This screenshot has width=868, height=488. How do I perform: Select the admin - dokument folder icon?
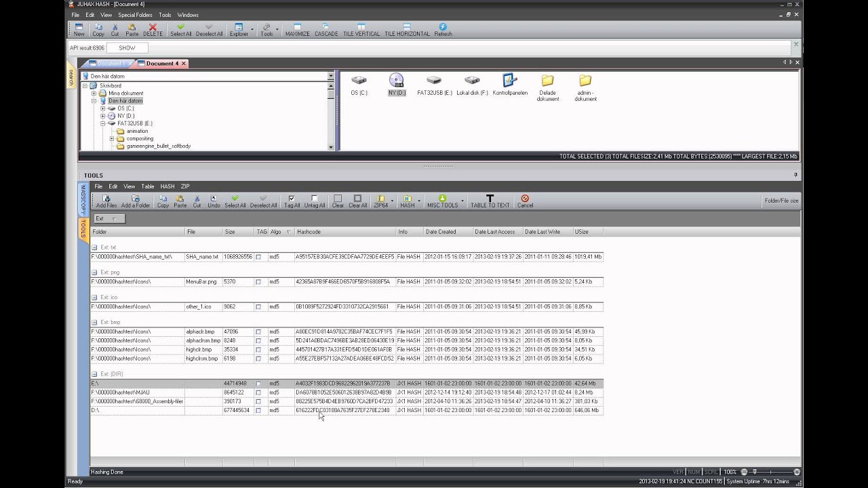[x=585, y=88]
